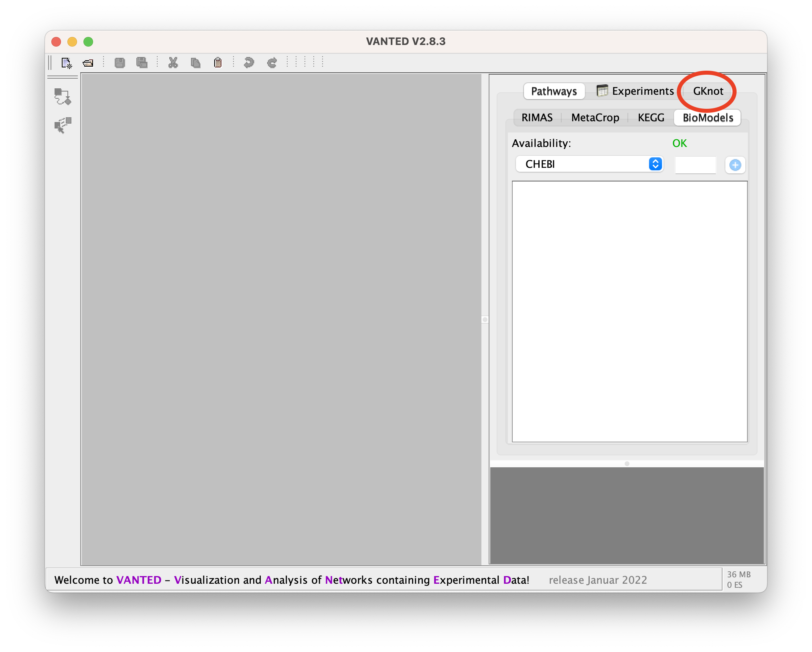Switch to the GKnot tab
Screen dimensions: 812x652
(x=708, y=91)
